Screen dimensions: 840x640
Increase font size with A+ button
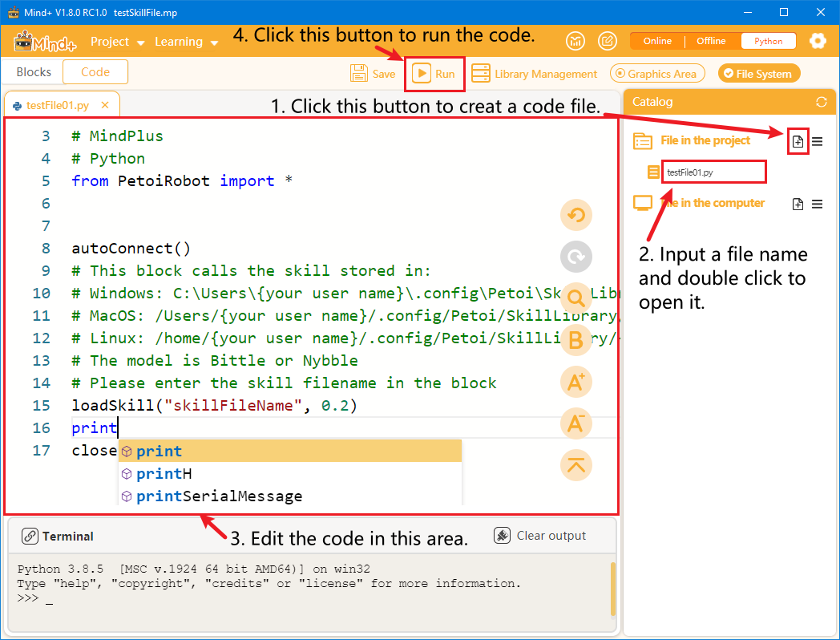click(575, 382)
